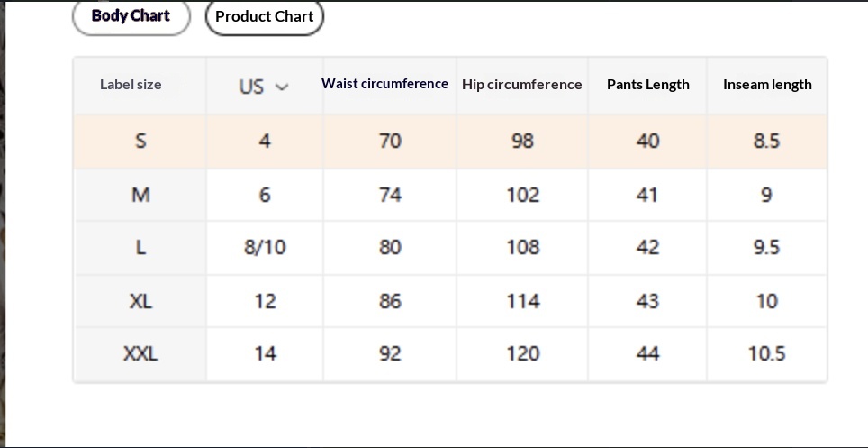868x448 pixels.
Task: Select the XL label size row
Action: 140,301
